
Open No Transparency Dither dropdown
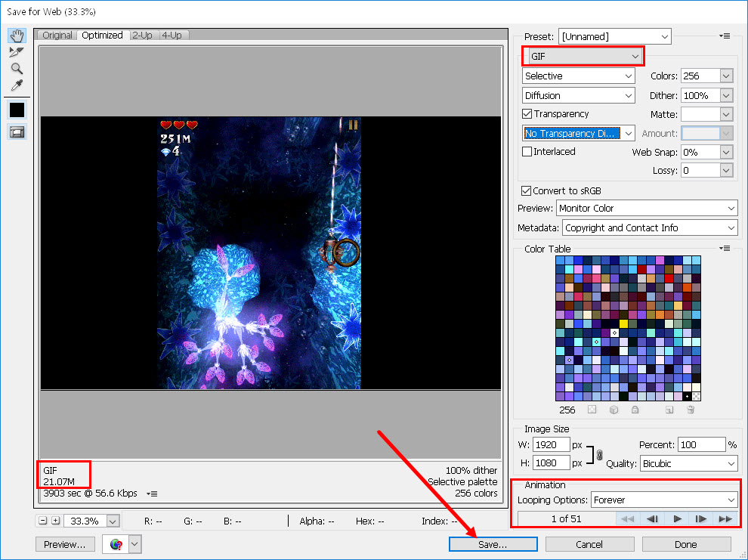tap(579, 134)
